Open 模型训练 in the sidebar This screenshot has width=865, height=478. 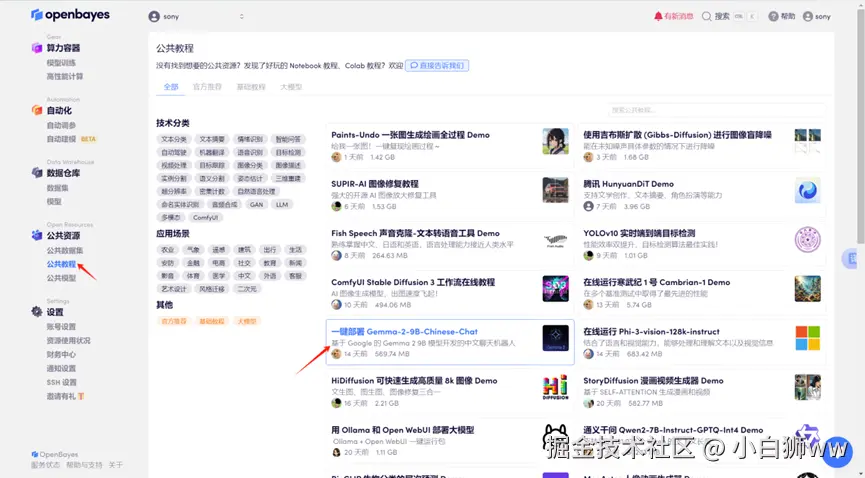61,63
